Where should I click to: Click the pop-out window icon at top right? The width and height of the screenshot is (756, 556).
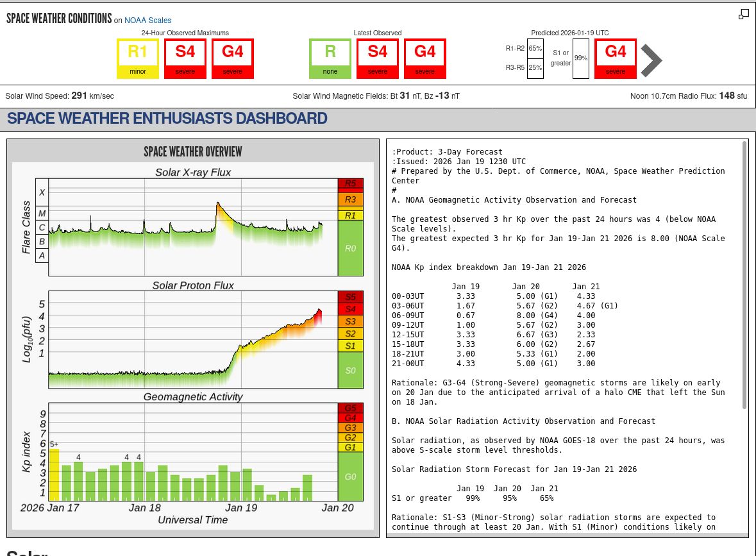pos(743,15)
